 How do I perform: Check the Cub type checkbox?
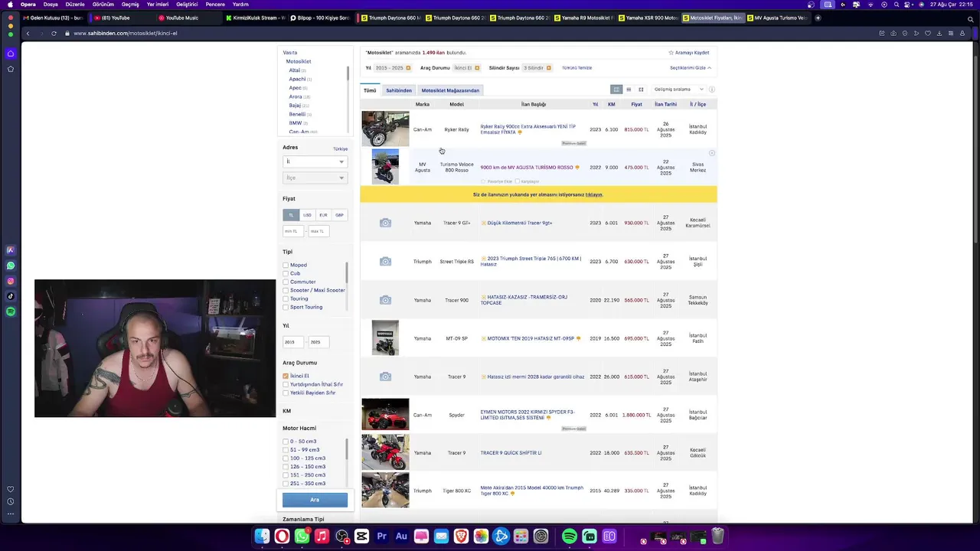286,273
